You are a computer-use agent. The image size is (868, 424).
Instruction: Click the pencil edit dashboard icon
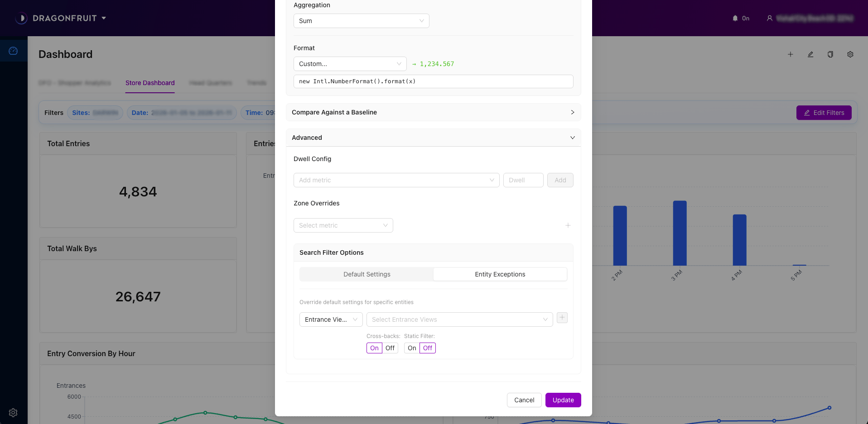pos(810,54)
